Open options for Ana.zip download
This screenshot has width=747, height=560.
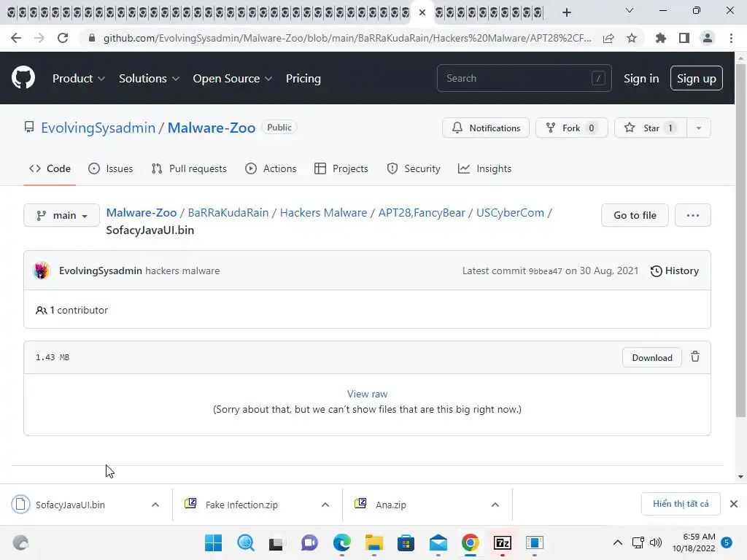click(x=495, y=505)
